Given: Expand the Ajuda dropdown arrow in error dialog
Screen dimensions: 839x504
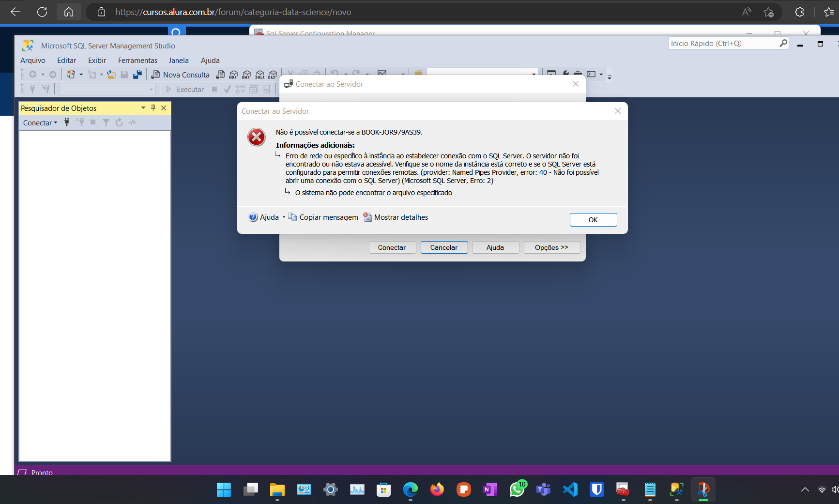Looking at the screenshot, I should [284, 217].
